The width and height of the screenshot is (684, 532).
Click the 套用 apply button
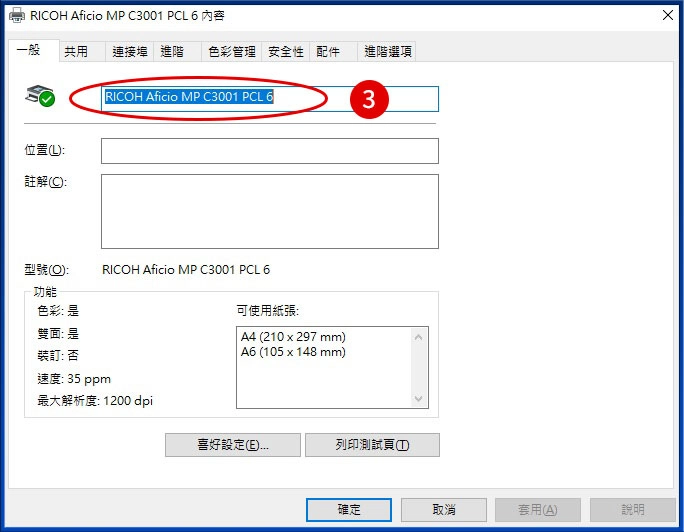[x=537, y=510]
